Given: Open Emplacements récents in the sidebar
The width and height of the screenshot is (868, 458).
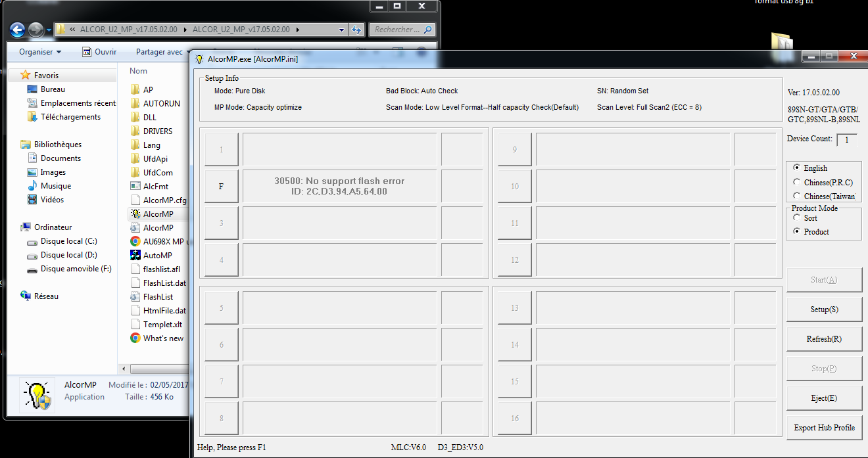Looking at the screenshot, I should click(72, 103).
